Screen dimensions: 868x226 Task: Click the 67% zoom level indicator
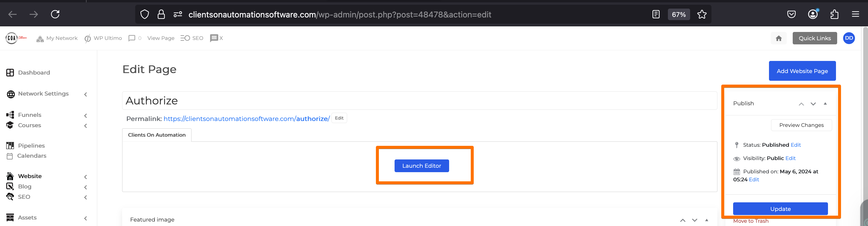(679, 14)
